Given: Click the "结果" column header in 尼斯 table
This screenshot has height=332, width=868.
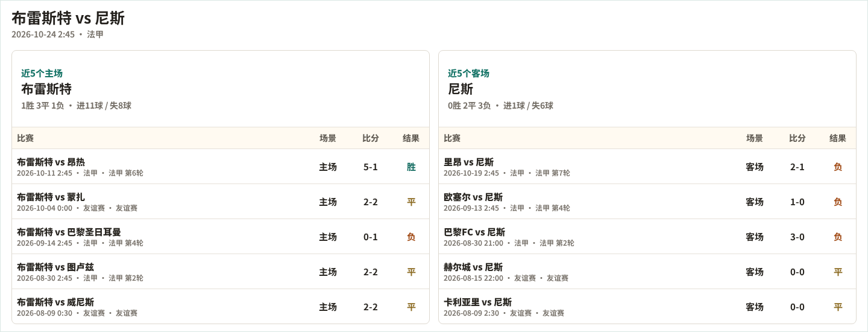Looking at the screenshot, I should pos(838,138).
